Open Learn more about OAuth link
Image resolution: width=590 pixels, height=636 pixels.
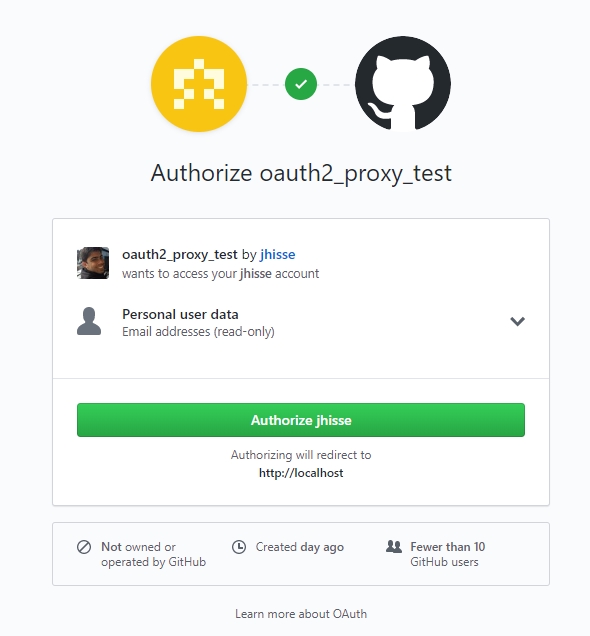click(x=301, y=614)
